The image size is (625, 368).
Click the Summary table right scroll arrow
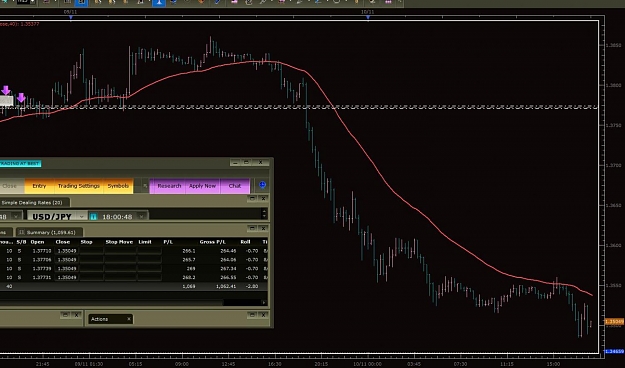click(264, 303)
